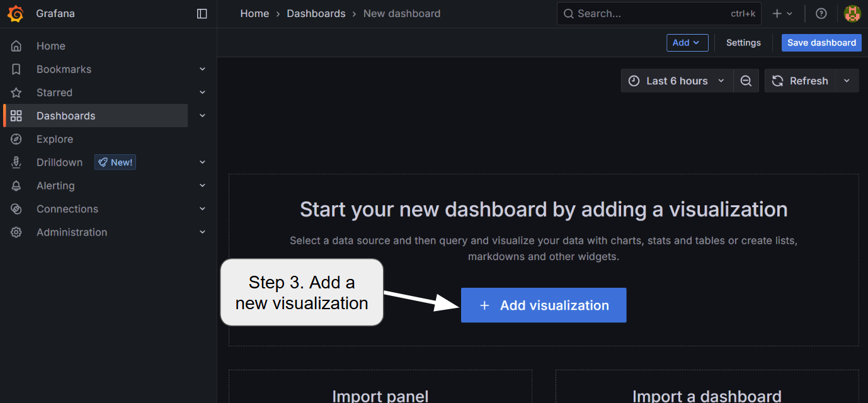
Task: Click the Refresh button
Action: point(800,81)
